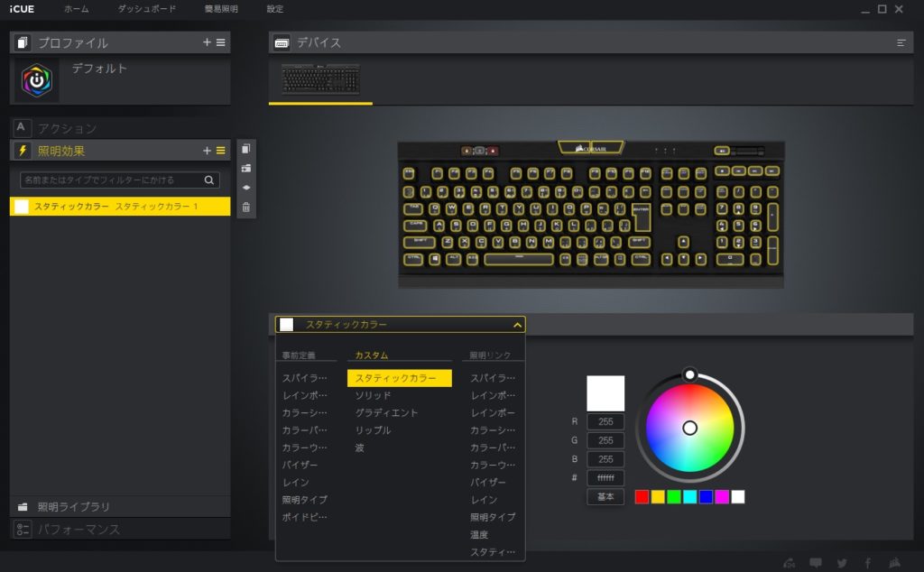Choose レイン in the predefined list
Screen dimensions: 924x572
coord(295,483)
